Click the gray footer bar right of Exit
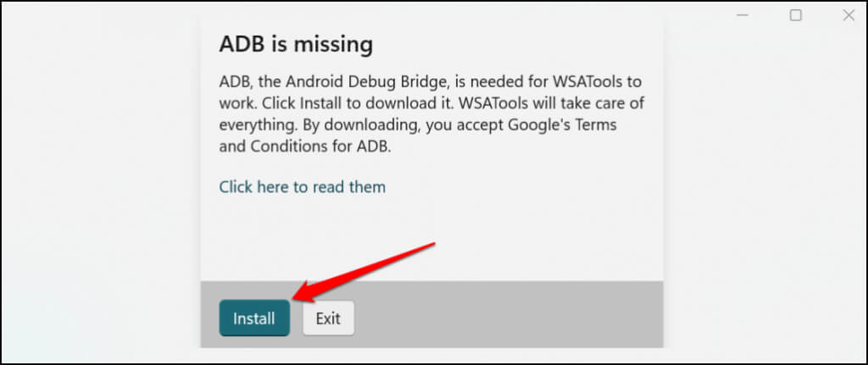 click(x=509, y=318)
